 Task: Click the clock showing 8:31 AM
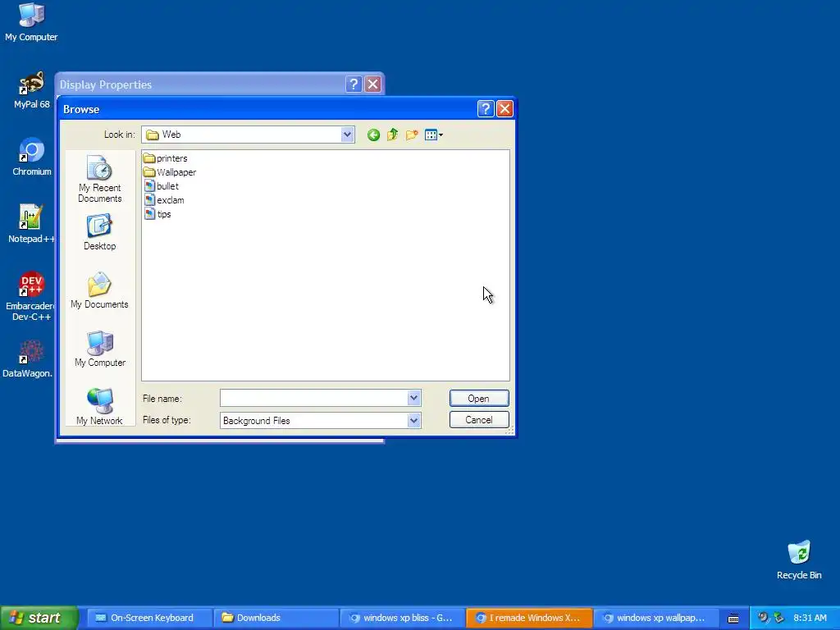pyautogui.click(x=810, y=619)
